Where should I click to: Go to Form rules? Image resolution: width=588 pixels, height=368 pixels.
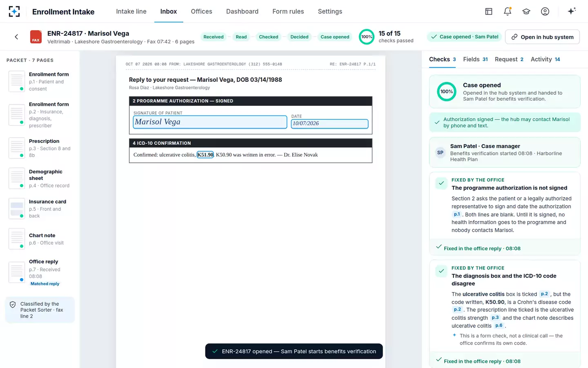(288, 11)
